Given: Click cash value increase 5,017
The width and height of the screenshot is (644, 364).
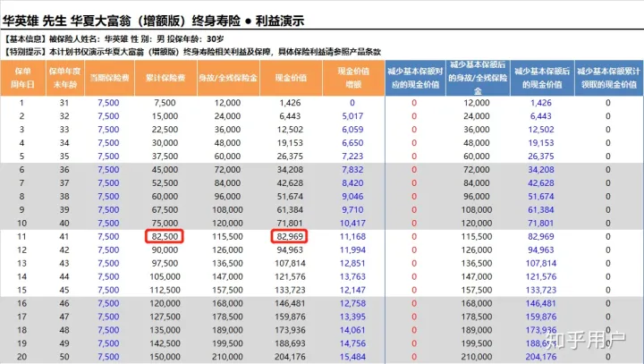Looking at the screenshot, I should (352, 116).
